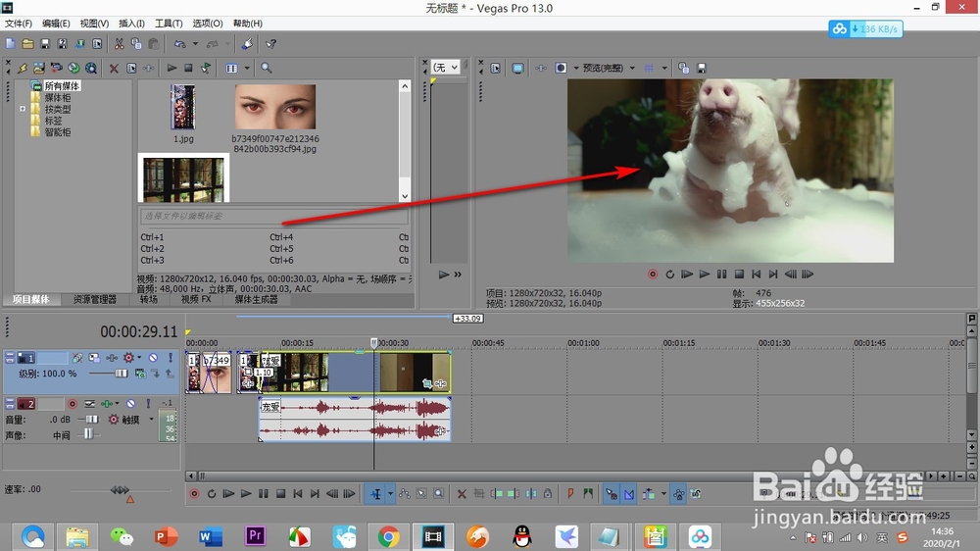Screen dimensions: 980x551
Task: Toggle Ignore Event Grouping button
Action: [x=696, y=494]
